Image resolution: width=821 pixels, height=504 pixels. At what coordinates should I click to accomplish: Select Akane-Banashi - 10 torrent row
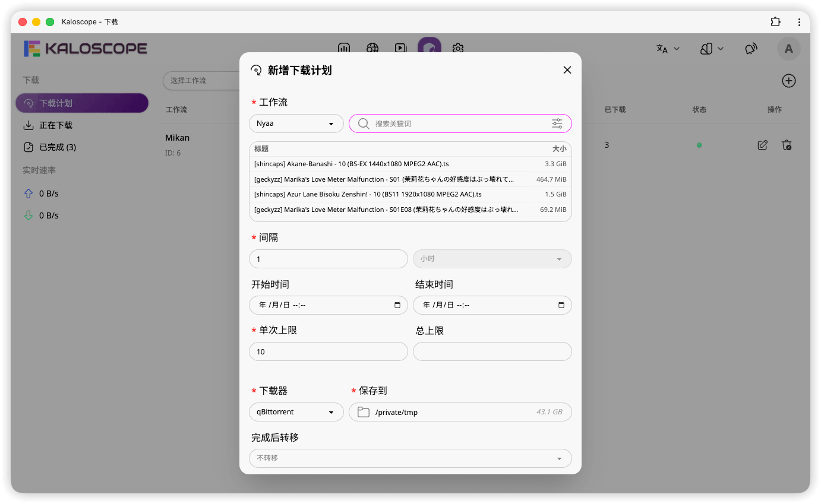pyautogui.click(x=410, y=164)
